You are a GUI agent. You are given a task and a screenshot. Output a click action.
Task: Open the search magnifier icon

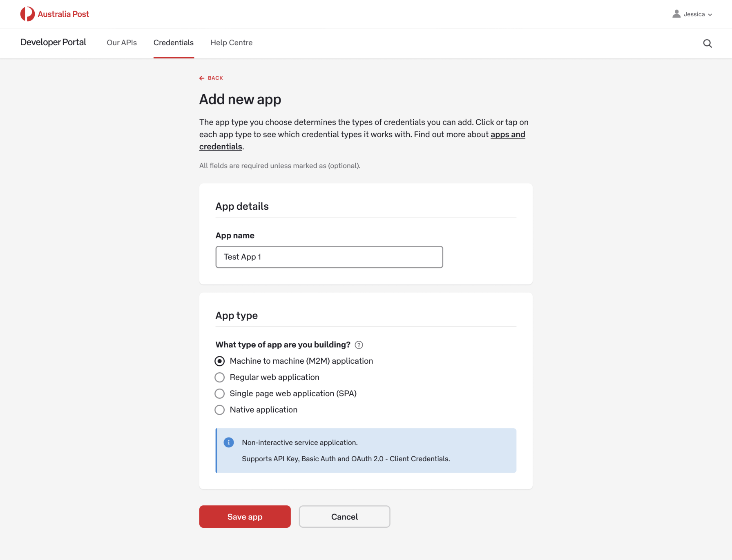[707, 43]
